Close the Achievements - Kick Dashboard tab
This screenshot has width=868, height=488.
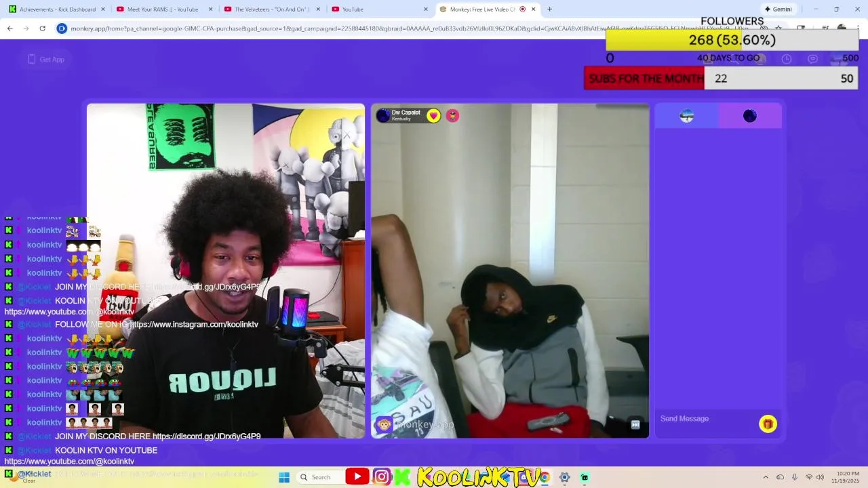(103, 9)
